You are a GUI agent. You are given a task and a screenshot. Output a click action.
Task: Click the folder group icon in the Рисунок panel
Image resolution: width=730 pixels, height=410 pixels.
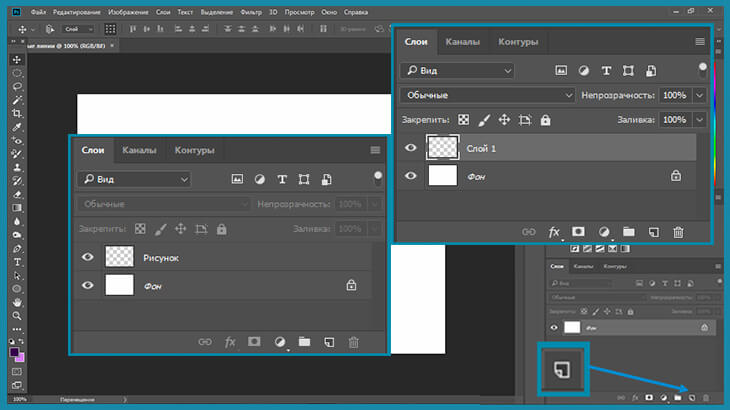(x=304, y=342)
